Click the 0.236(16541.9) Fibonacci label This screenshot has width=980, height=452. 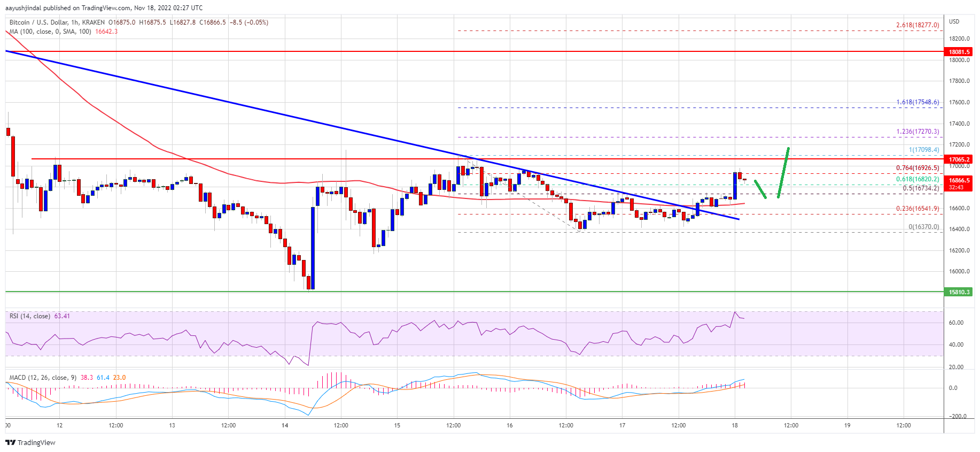point(917,209)
